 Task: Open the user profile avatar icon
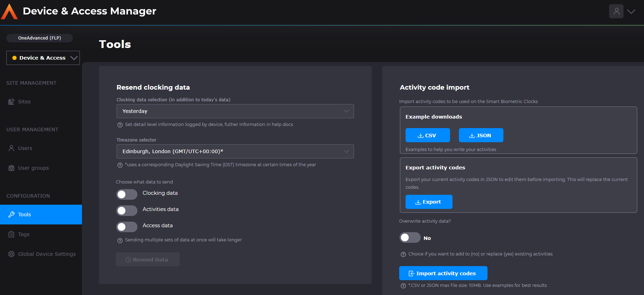point(616,11)
